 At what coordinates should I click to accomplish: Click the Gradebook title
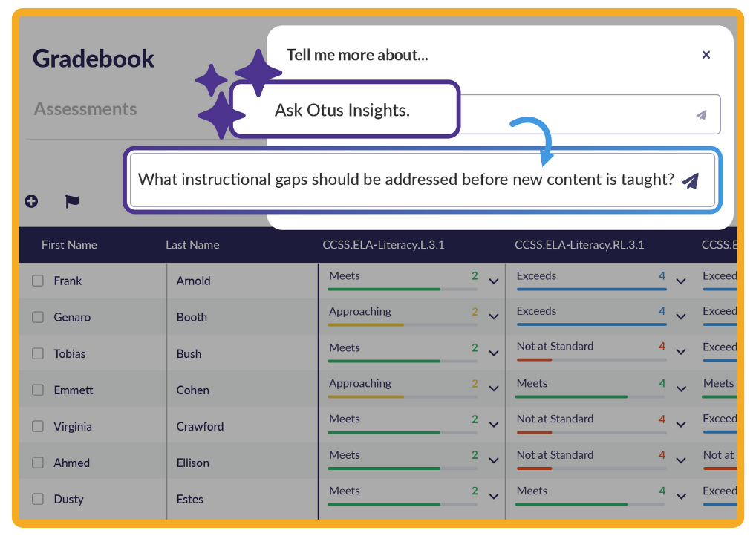point(94,59)
